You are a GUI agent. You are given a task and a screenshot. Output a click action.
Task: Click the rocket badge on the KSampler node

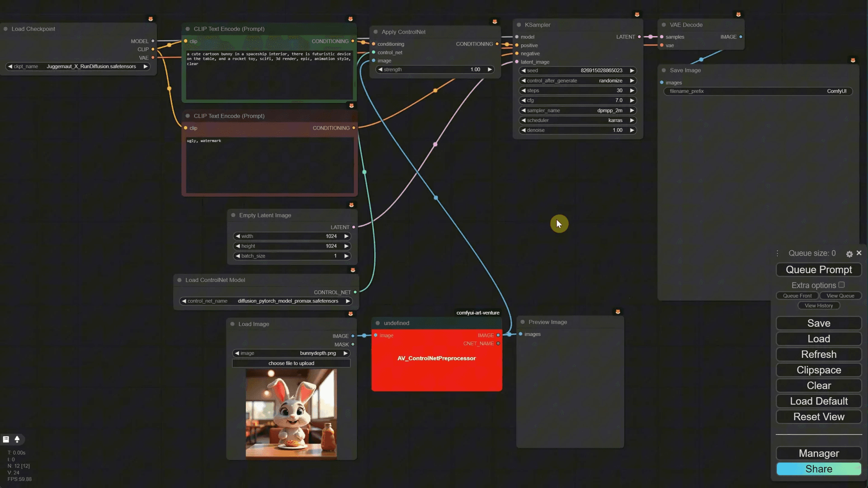coord(637,14)
